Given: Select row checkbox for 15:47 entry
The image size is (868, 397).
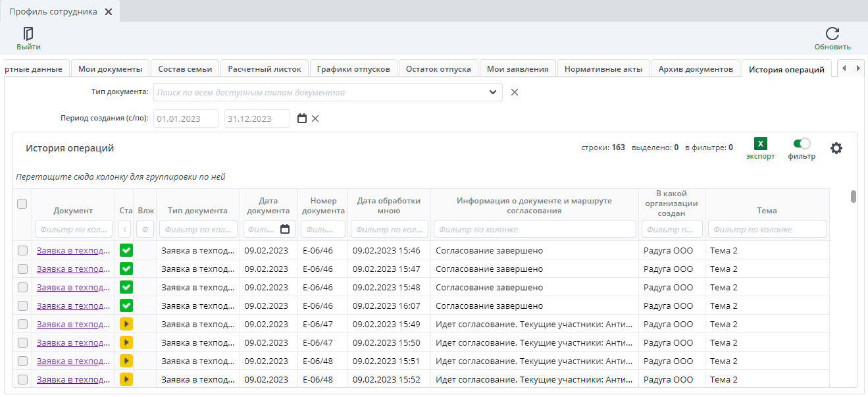Looking at the screenshot, I should coord(22,269).
